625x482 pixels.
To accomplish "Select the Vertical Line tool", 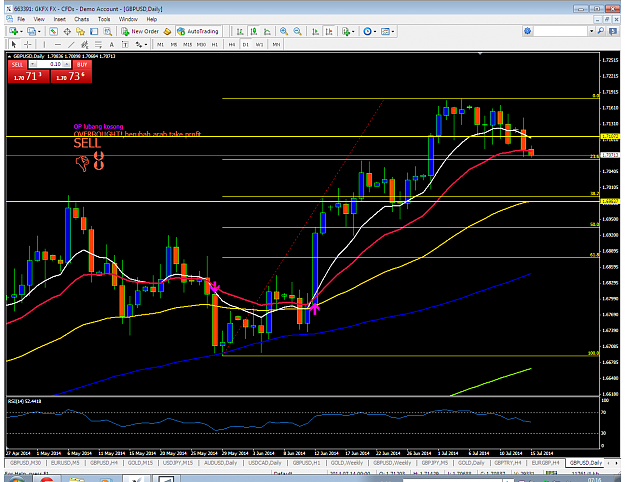I will [44, 44].
